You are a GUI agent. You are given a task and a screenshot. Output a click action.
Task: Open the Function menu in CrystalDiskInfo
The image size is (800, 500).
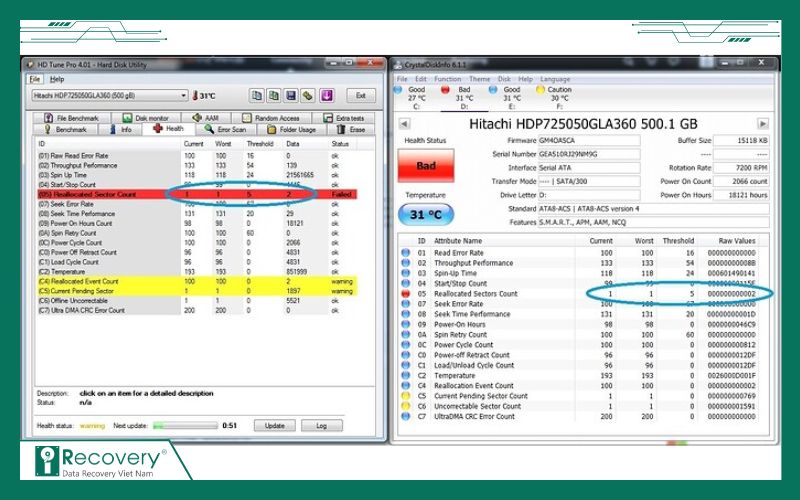click(447, 79)
